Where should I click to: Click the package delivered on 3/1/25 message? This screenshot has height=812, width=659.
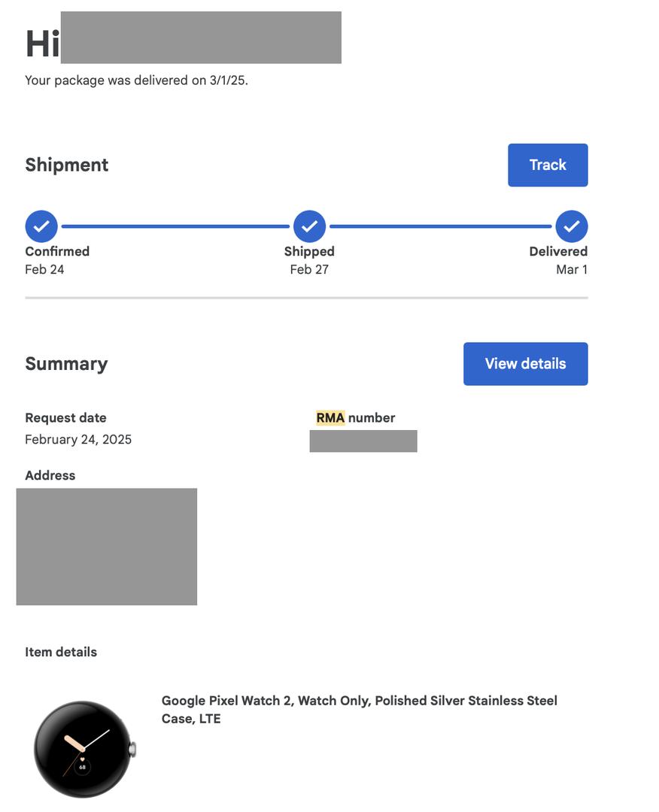pyautogui.click(x=136, y=80)
